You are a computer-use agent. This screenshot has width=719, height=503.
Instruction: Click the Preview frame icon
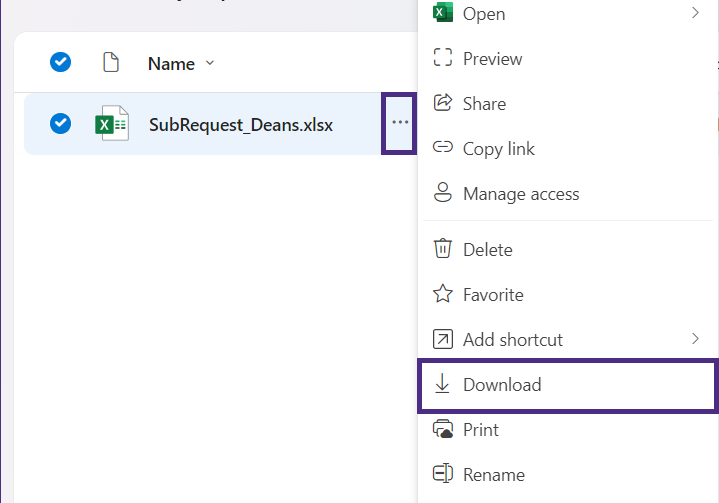[442, 59]
